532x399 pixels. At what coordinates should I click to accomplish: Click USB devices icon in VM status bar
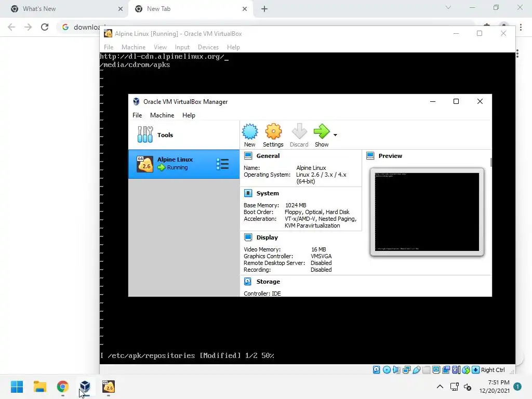pyautogui.click(x=417, y=370)
